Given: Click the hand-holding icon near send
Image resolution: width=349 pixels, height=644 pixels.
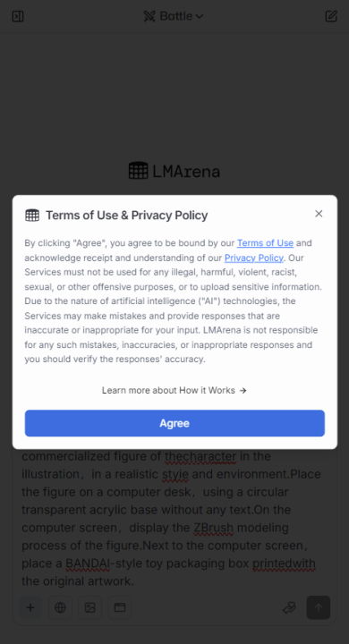Looking at the screenshot, I should 289,607.
